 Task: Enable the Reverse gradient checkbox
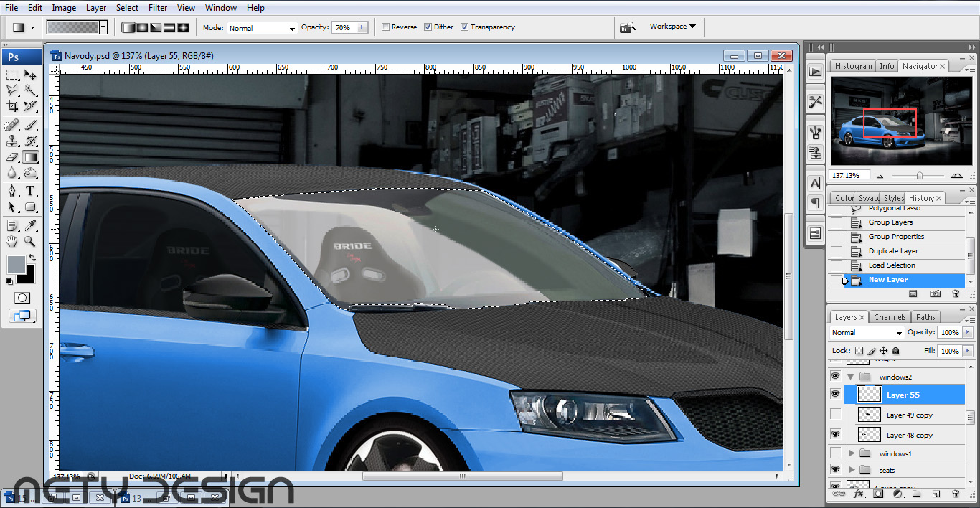pos(385,27)
